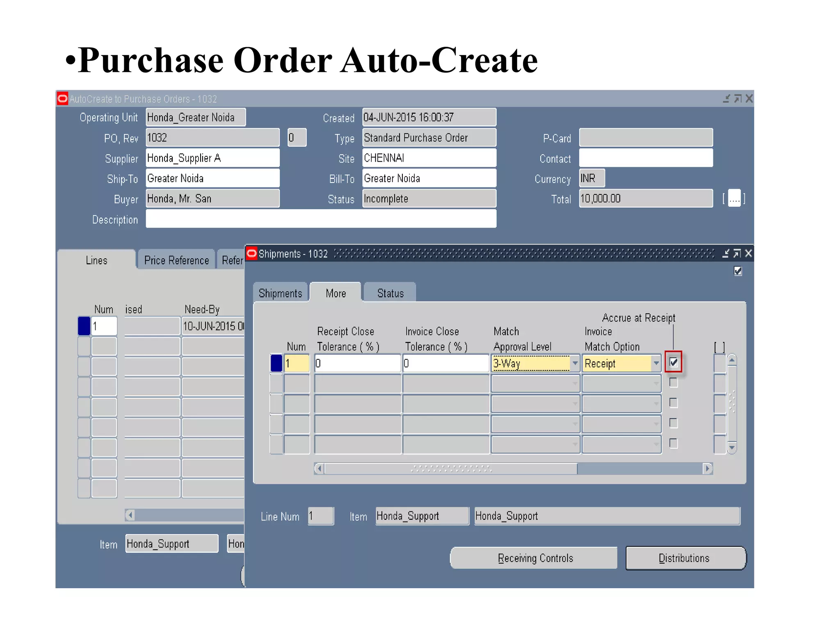Click the Site field showing CHENNAI
The width and height of the screenshot is (840, 630).
429,158
